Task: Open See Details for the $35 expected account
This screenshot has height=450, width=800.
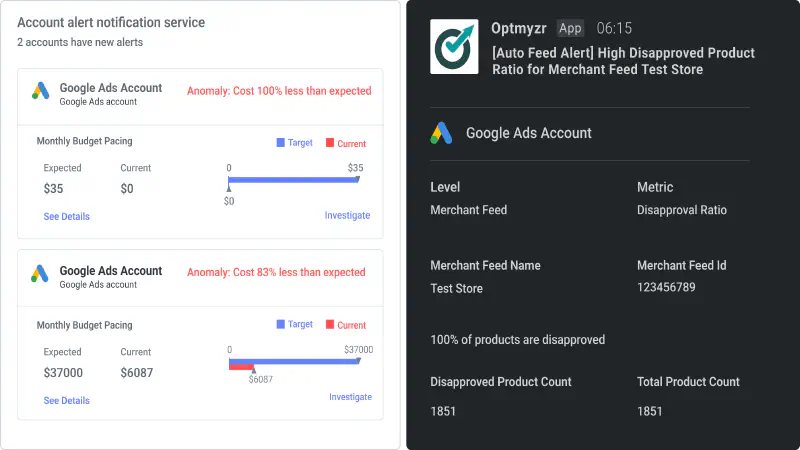Action: (x=66, y=216)
